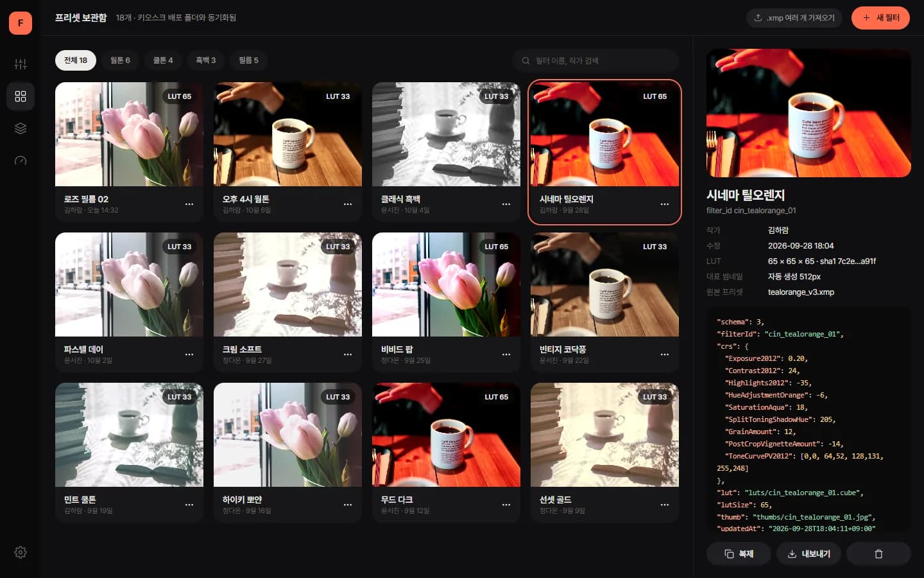Open more options for 클래식 흑백

coord(506,204)
